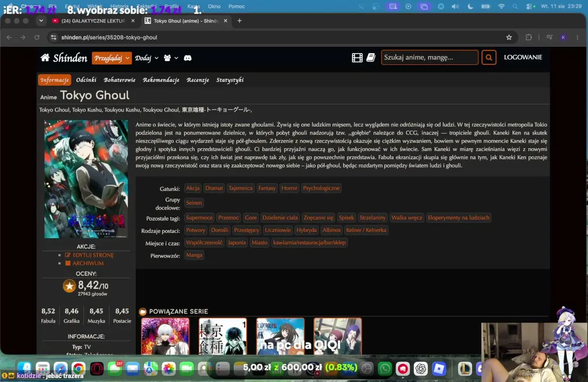Open the tab search chevron in Chrome
588x382 pixels.
coord(41,21)
